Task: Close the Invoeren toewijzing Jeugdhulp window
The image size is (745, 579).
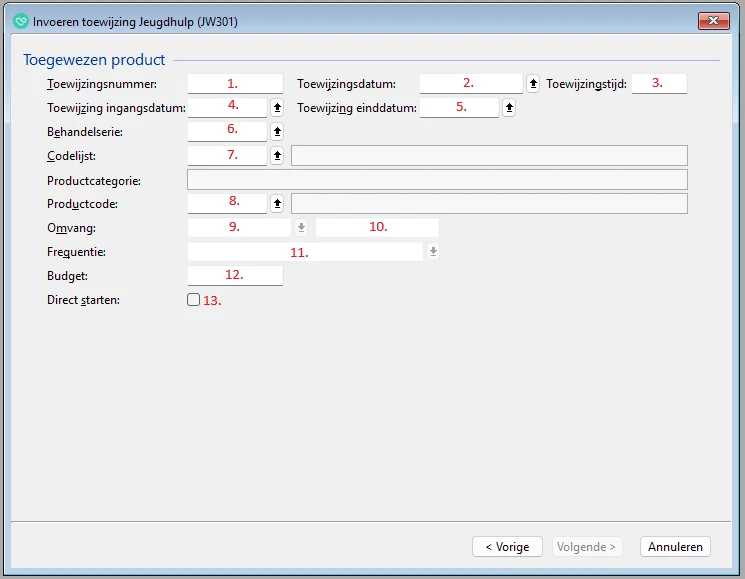Action: (714, 21)
